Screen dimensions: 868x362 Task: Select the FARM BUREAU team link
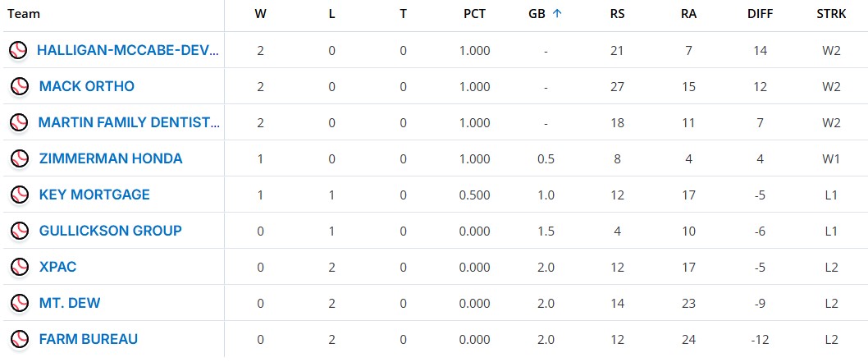click(89, 339)
